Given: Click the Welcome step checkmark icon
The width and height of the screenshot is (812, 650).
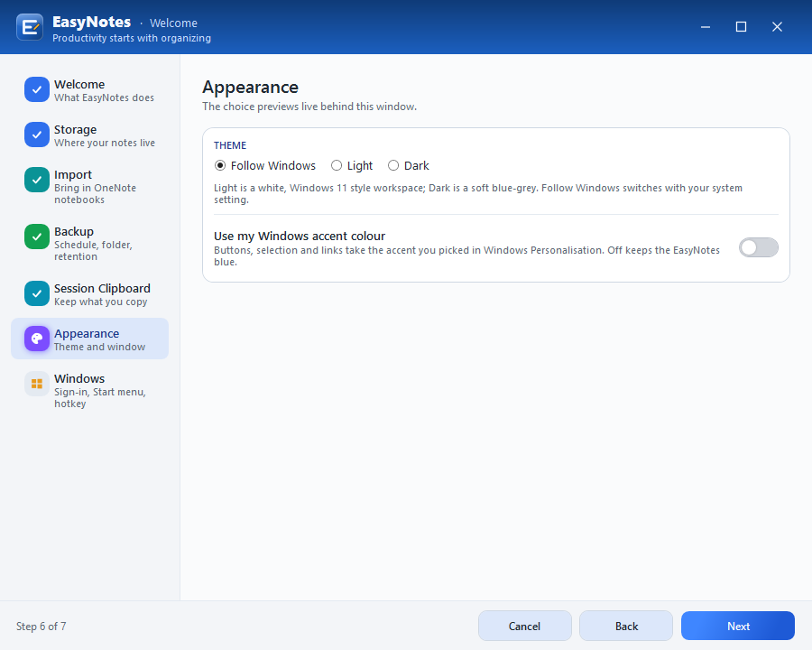Looking at the screenshot, I should pos(37,89).
